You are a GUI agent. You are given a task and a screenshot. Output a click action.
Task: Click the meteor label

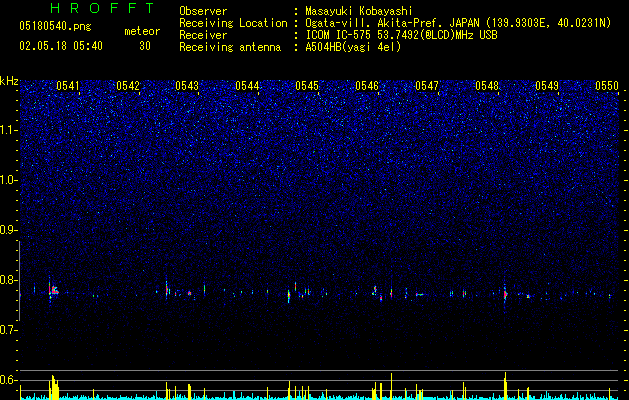point(142,31)
